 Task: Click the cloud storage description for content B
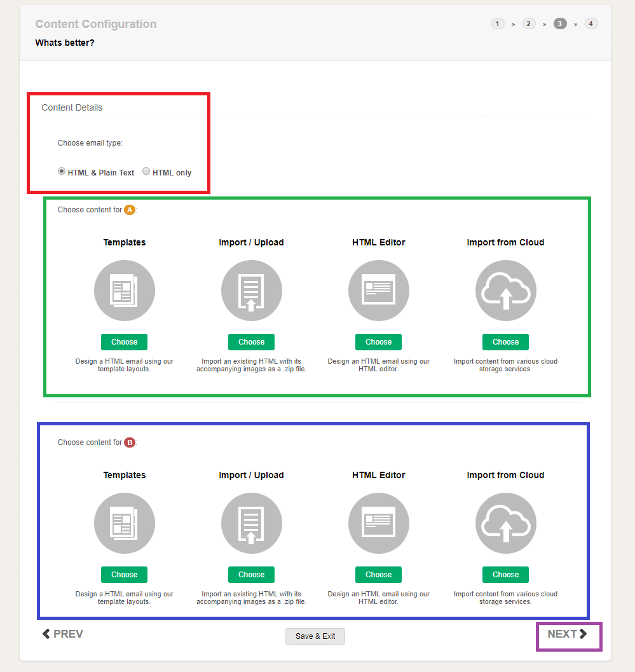[x=505, y=598]
